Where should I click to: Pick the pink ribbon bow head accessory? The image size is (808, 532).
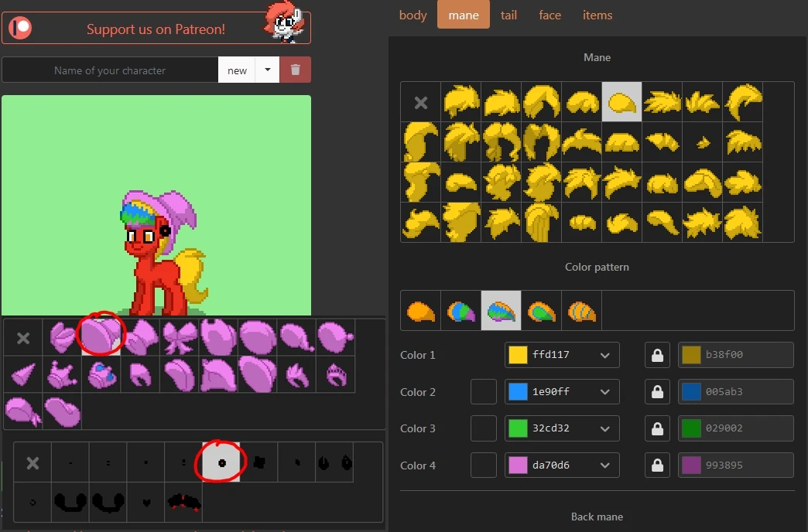click(x=180, y=338)
